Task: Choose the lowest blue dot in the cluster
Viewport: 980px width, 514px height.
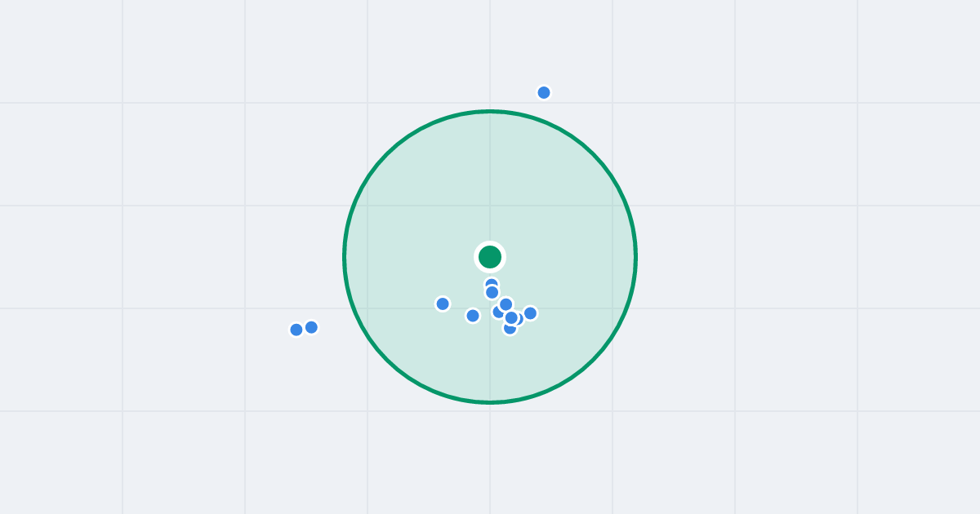Action: click(x=510, y=330)
